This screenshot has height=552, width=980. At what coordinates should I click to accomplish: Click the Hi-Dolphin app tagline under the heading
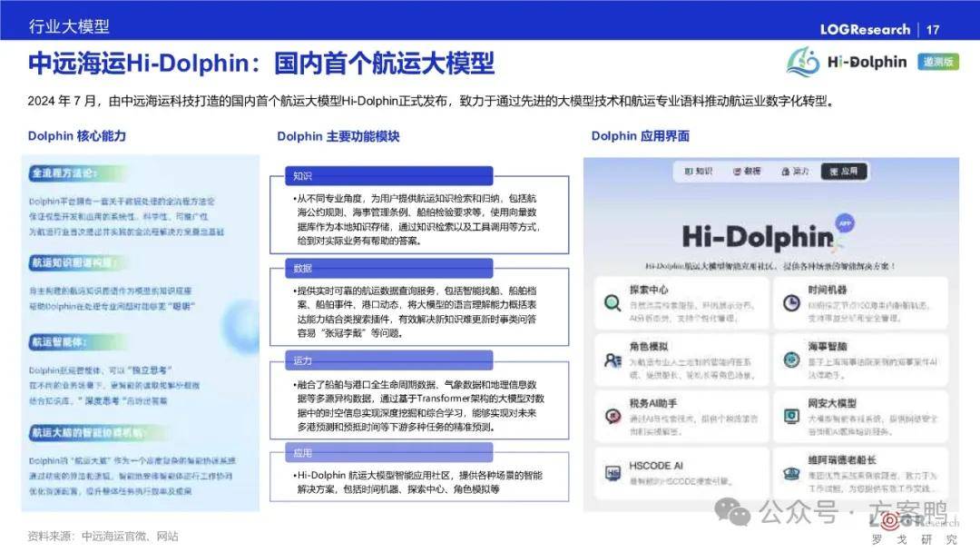770,266
